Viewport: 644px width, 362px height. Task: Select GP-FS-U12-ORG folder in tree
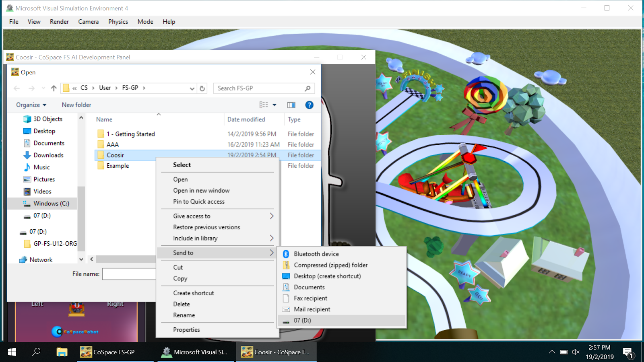50,244
